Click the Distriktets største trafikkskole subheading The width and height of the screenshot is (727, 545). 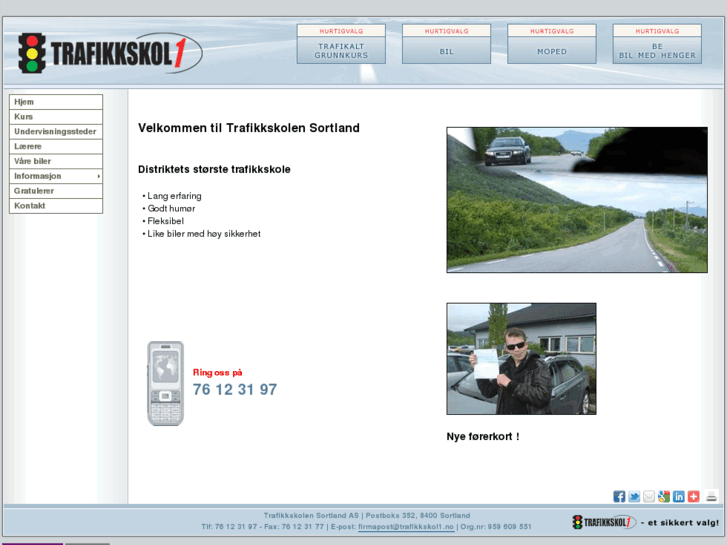(214, 169)
